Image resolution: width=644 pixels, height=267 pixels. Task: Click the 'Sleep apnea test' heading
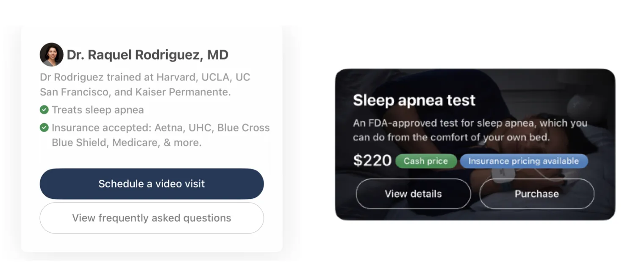pyautogui.click(x=414, y=100)
